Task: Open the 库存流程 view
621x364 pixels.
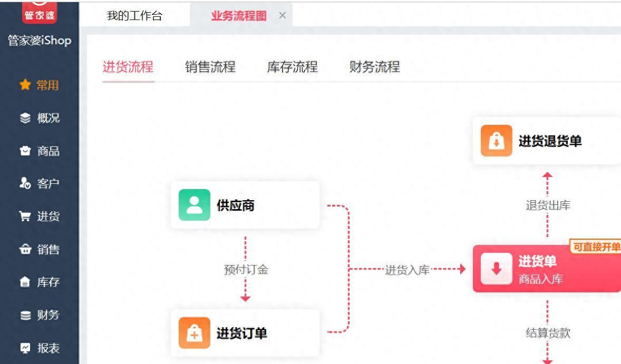Action: point(292,67)
